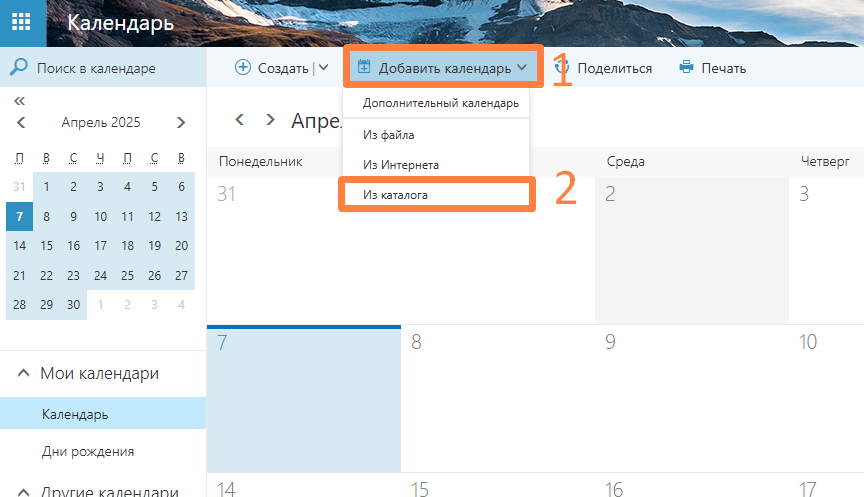Choose Дополнительный календарь option
The image size is (864, 497).
tap(440, 103)
